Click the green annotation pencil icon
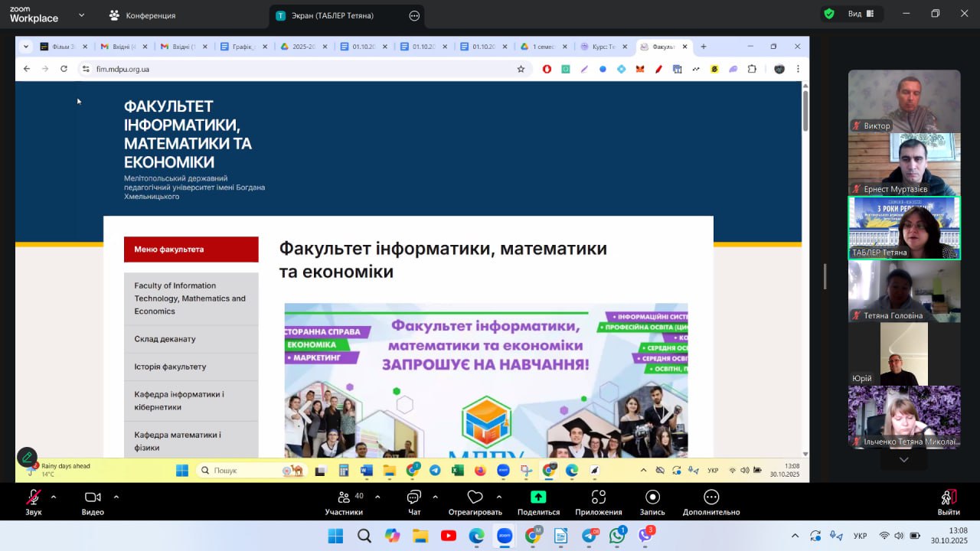Viewport: 980px width, 551px height. click(27, 457)
